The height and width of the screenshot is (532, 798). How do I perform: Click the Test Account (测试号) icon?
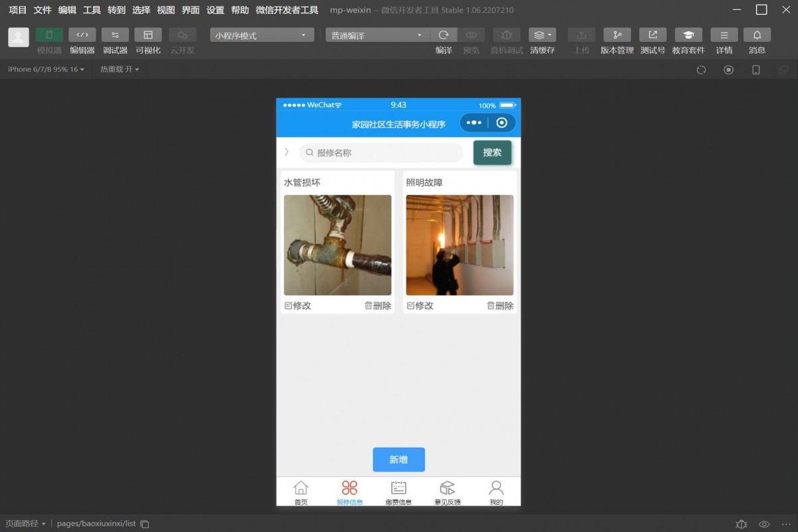click(x=652, y=35)
